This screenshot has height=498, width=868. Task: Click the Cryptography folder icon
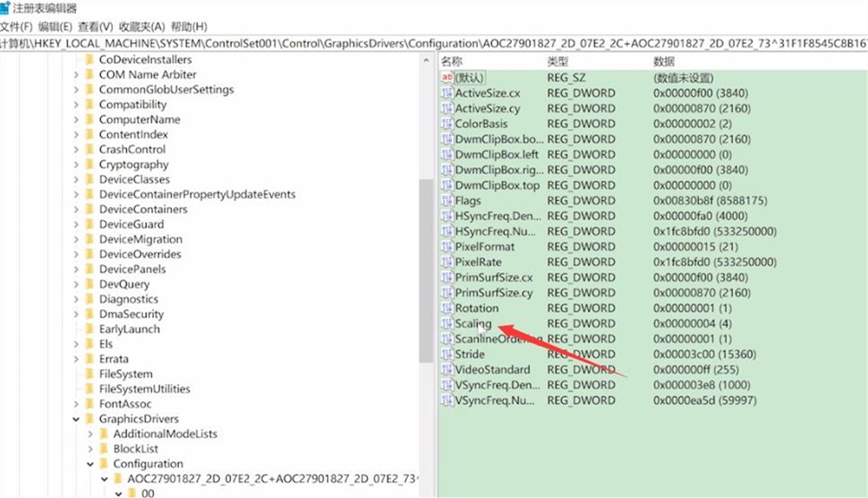click(x=89, y=164)
